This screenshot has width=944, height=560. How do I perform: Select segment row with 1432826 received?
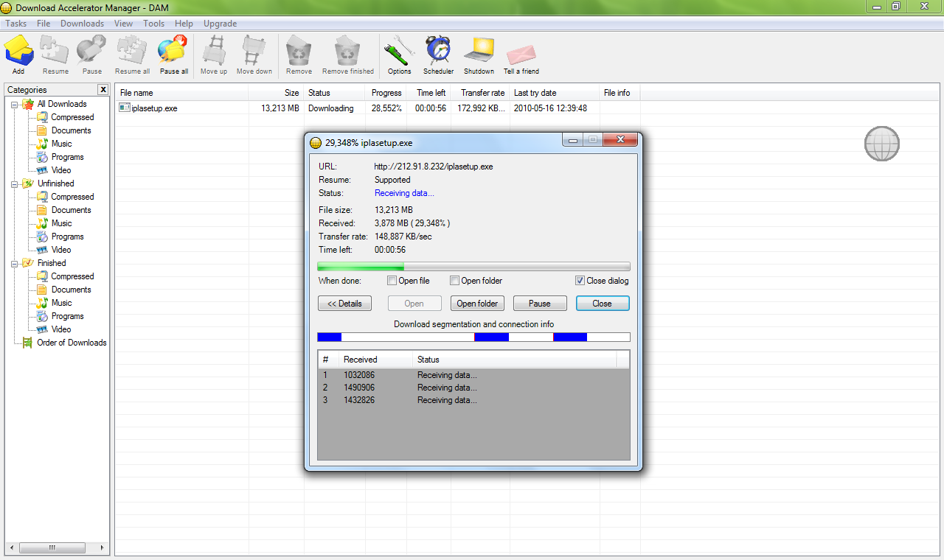pos(473,400)
